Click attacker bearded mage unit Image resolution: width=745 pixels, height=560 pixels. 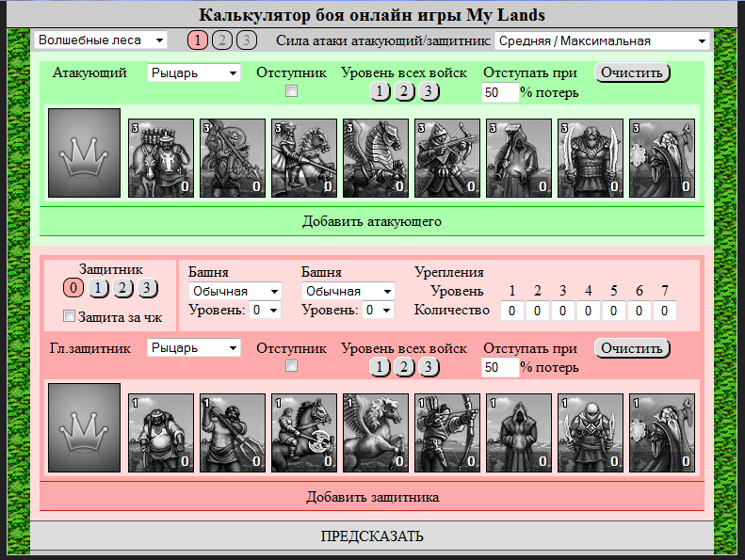662,158
